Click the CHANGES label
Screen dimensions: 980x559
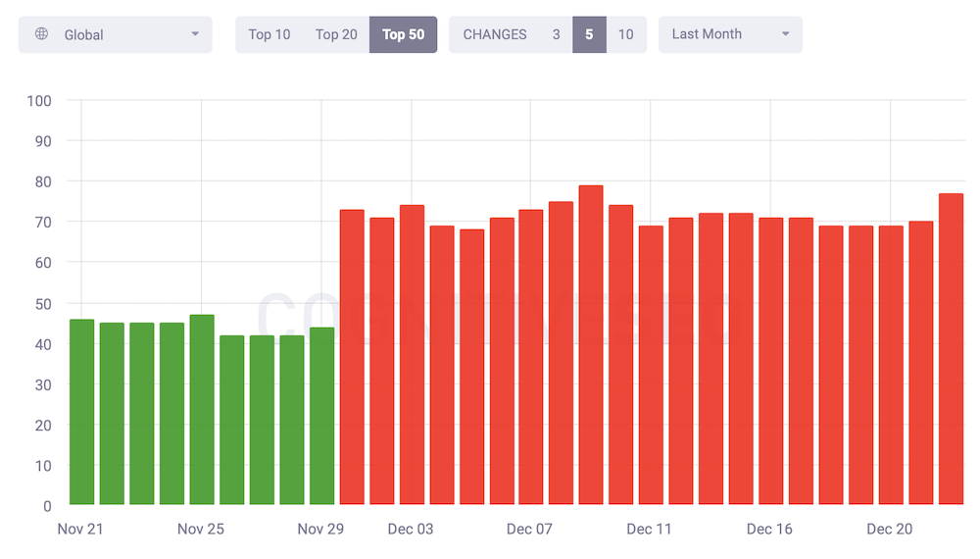pos(494,34)
